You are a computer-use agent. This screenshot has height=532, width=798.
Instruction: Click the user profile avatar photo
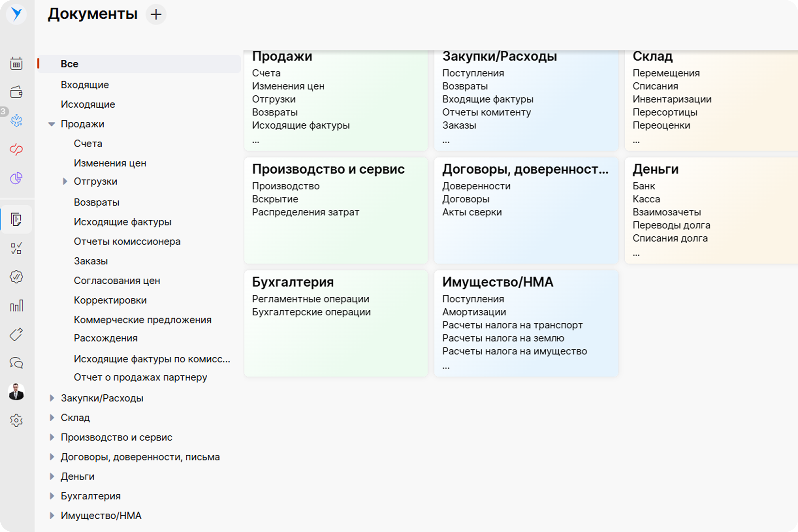point(16,392)
